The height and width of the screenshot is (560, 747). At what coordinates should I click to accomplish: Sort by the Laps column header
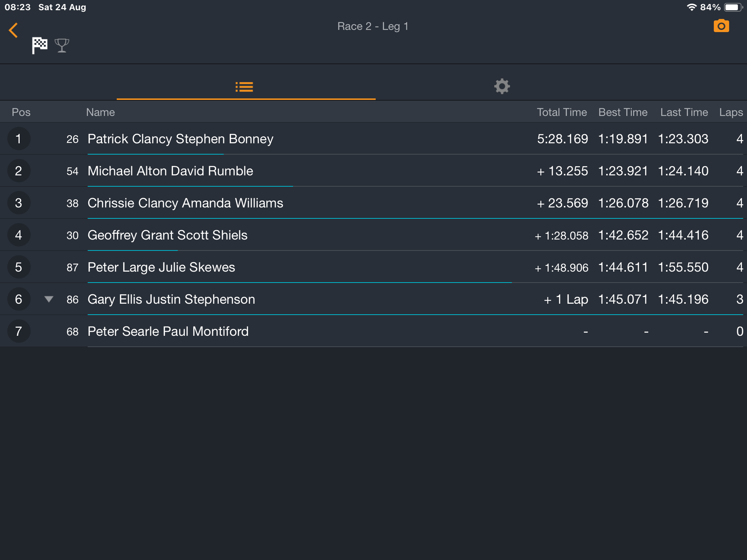tap(731, 112)
